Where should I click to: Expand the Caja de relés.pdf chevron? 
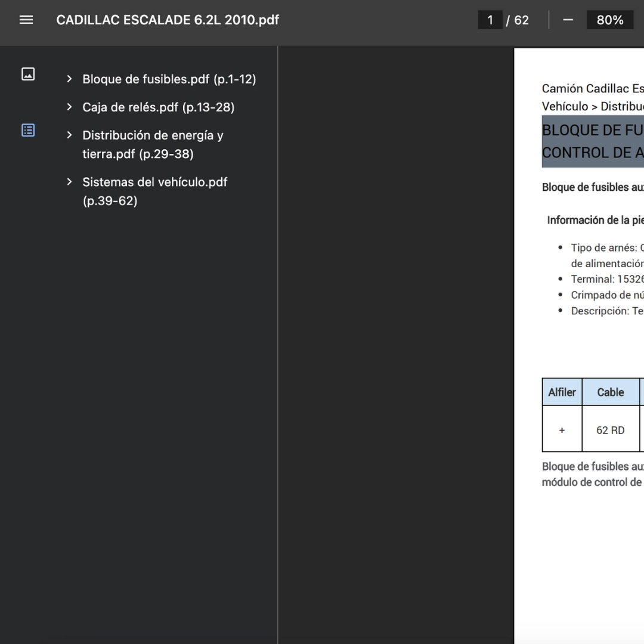69,107
